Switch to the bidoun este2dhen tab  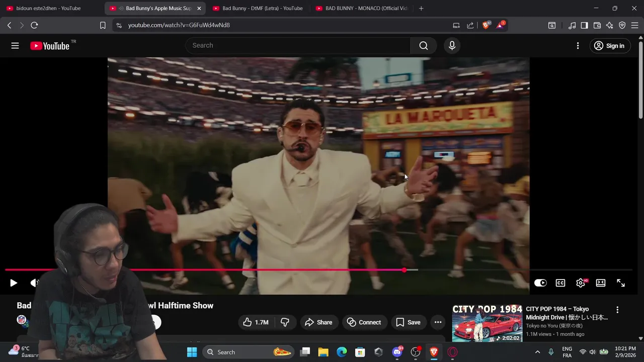(x=48, y=9)
